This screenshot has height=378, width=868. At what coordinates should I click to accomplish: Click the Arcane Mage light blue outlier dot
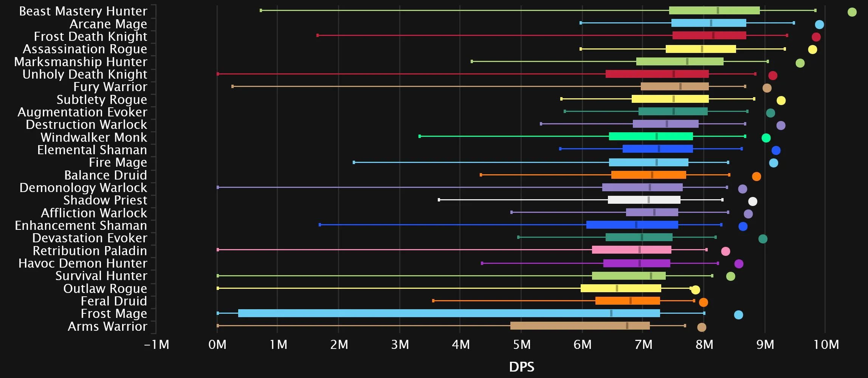pos(819,25)
